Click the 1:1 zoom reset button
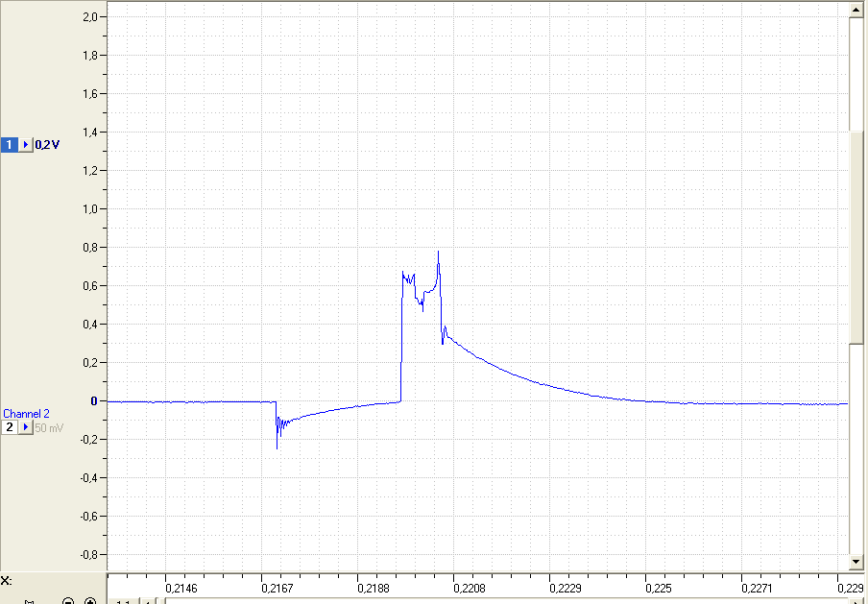Screen dimensions: 868x604 pos(123,601)
